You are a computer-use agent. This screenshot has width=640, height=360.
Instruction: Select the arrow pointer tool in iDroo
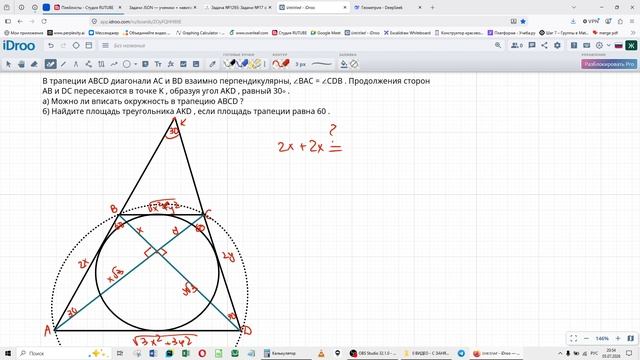9,64
